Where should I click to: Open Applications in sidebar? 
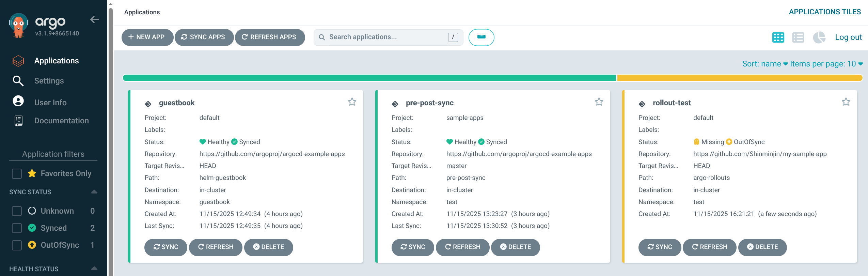coord(57,61)
